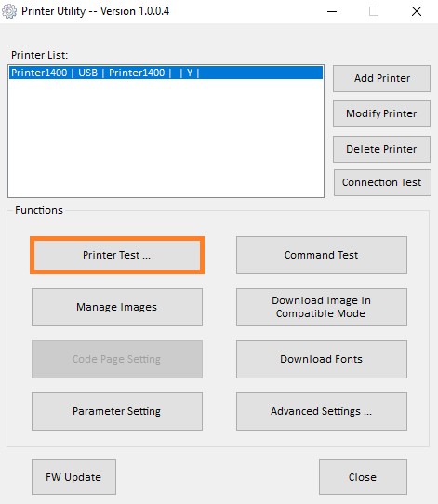
Task: Click the greyed Code Page Setting button
Action: point(117,359)
